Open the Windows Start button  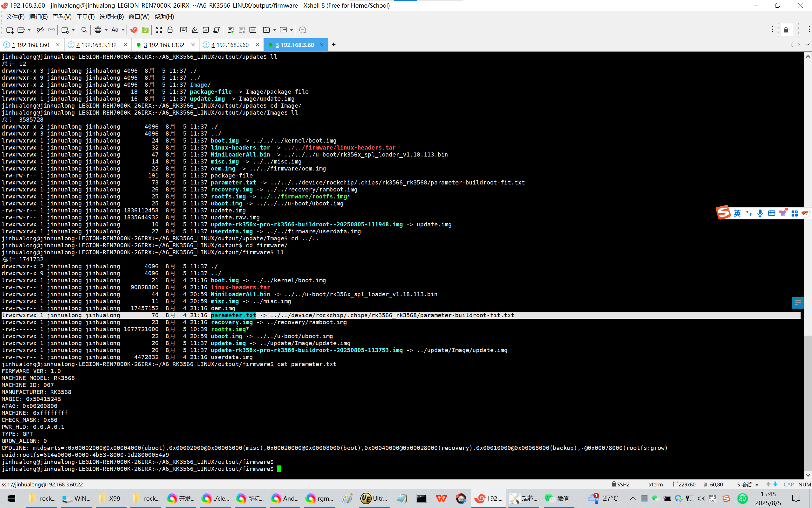pos(11,498)
